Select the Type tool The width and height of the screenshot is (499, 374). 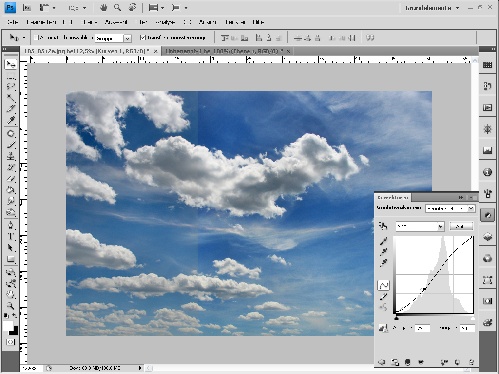click(x=10, y=236)
